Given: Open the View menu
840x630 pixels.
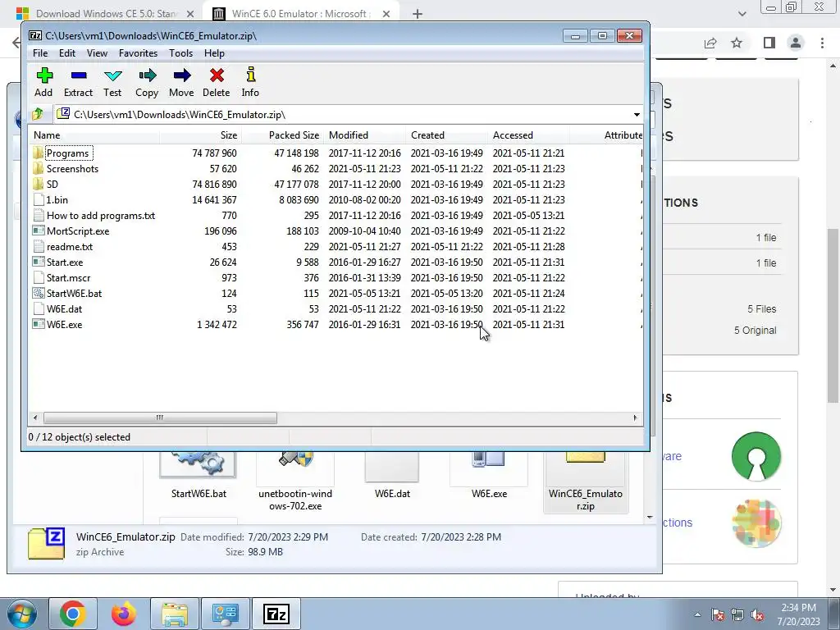Looking at the screenshot, I should [97, 53].
